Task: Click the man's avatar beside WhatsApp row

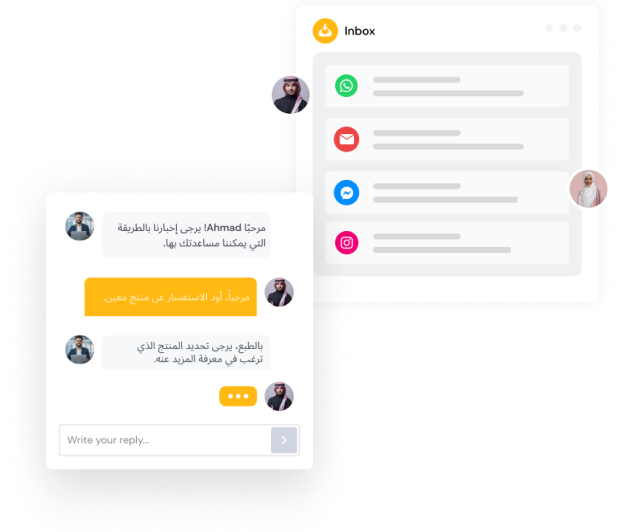Action: (x=291, y=95)
